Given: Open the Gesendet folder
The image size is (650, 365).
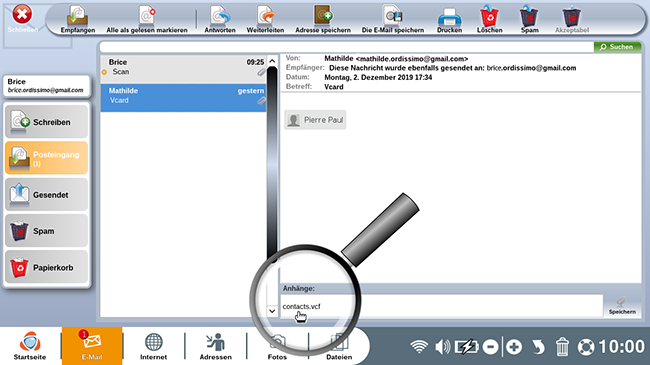Looking at the screenshot, I should tap(46, 195).
